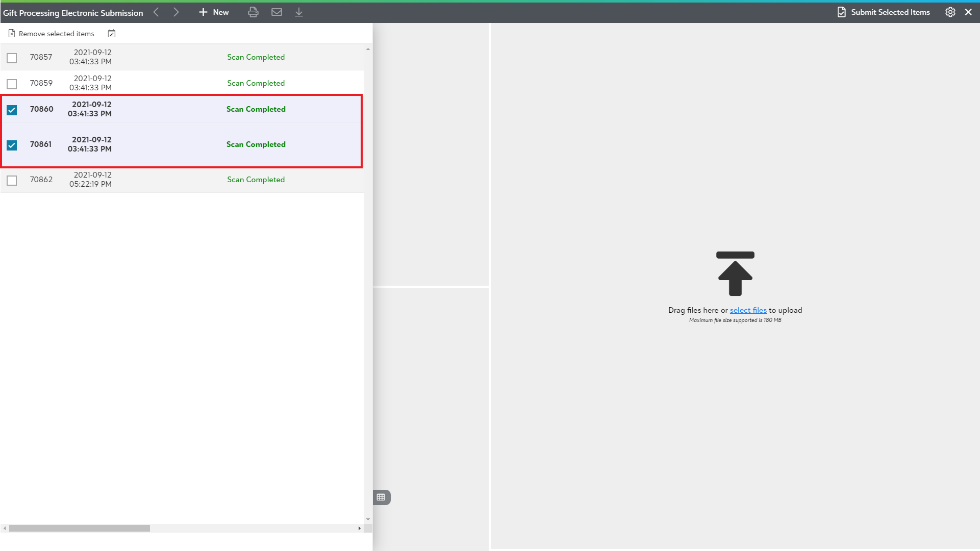Click the plus New button
980x551 pixels.
214,12
